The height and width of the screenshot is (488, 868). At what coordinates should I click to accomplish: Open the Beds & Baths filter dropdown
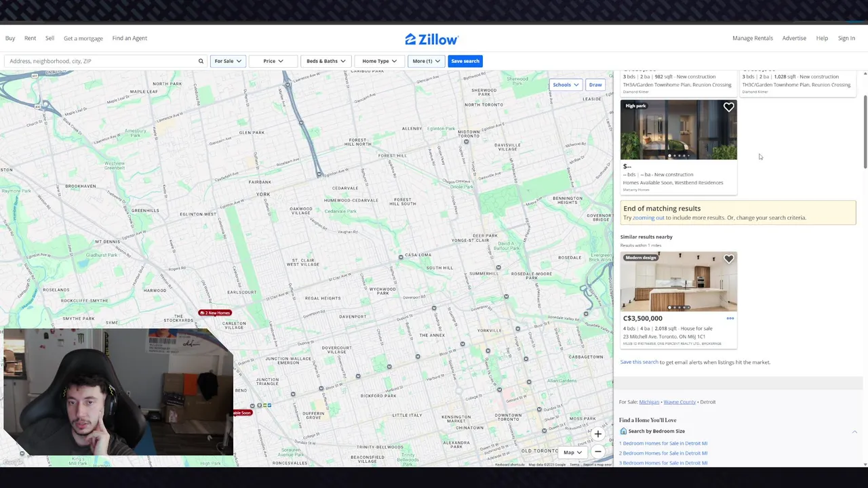(325, 61)
